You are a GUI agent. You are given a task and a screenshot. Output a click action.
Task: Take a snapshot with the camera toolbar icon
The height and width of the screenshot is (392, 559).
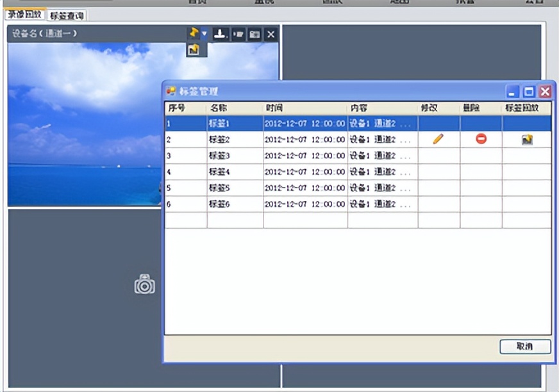pos(253,35)
